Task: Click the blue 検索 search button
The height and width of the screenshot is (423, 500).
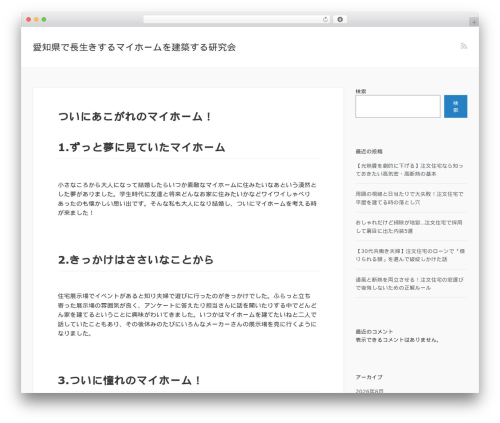Action: [x=455, y=106]
